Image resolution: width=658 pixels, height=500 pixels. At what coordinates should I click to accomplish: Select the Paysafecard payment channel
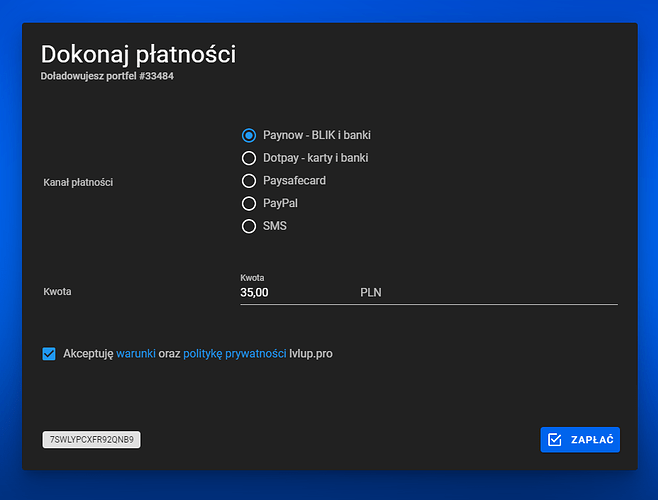pos(249,181)
